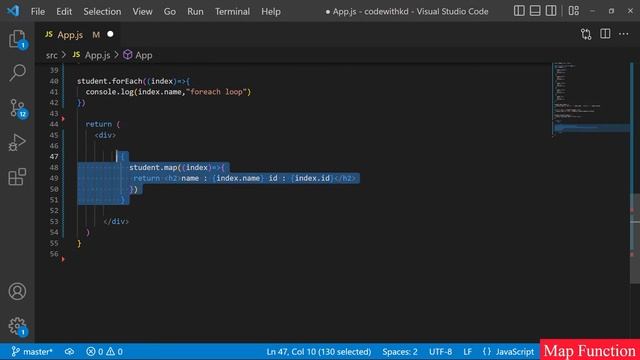640x360 pixels.
Task: Click the VS Code logo icon
Action: (13, 11)
